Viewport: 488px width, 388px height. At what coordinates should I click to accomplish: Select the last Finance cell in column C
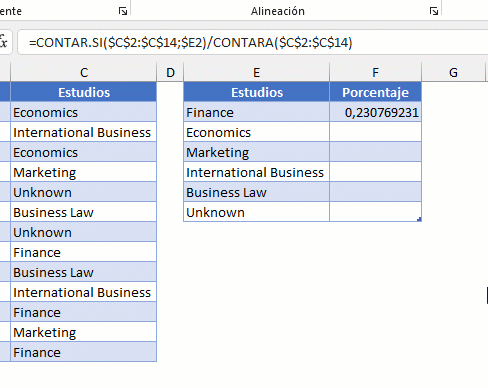tap(84, 352)
